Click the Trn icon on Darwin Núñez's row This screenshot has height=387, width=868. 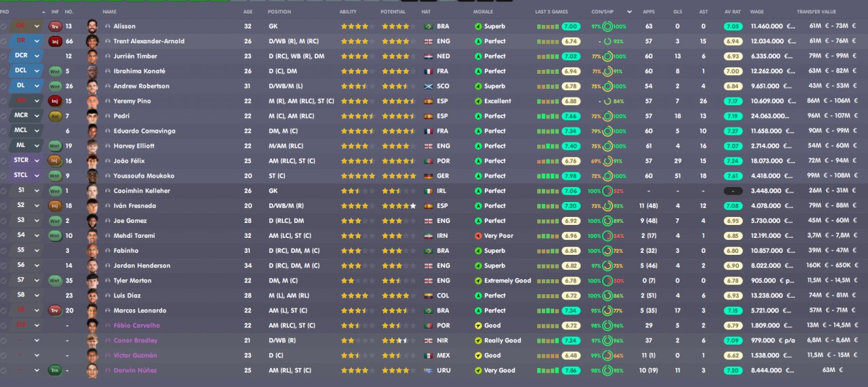[x=55, y=370]
